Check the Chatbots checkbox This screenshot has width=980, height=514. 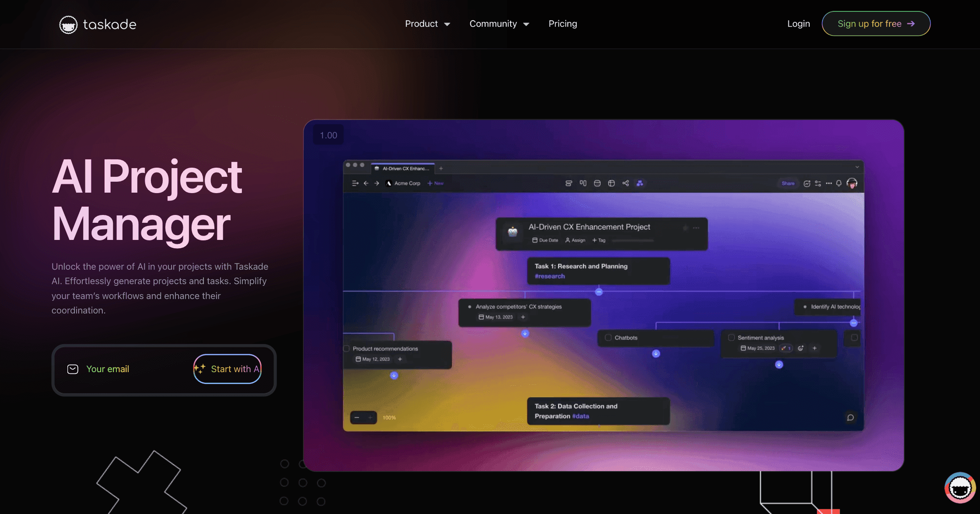pos(608,338)
